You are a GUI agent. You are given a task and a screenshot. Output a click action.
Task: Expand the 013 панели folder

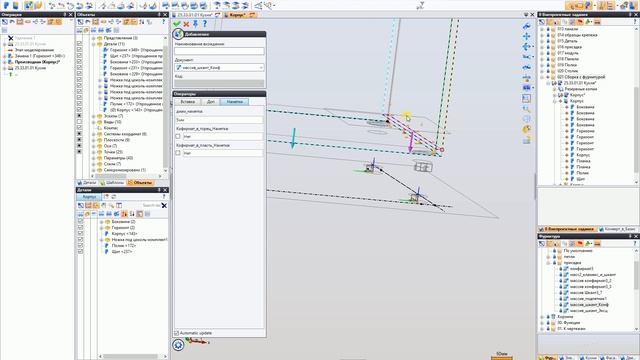click(x=542, y=29)
